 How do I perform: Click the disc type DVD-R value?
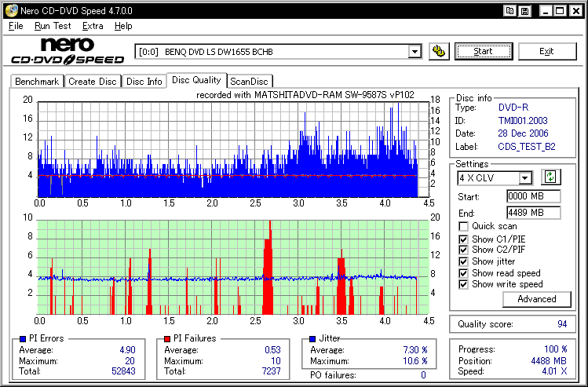click(x=513, y=108)
